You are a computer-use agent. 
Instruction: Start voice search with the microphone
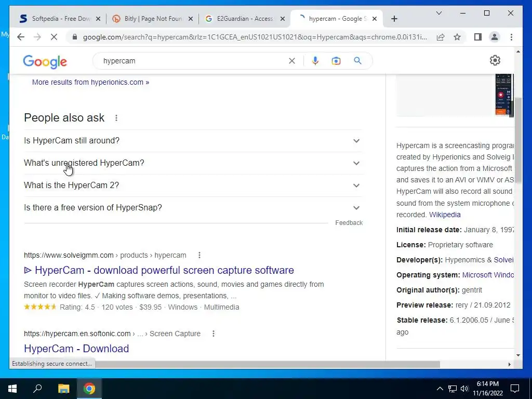pyautogui.click(x=315, y=61)
